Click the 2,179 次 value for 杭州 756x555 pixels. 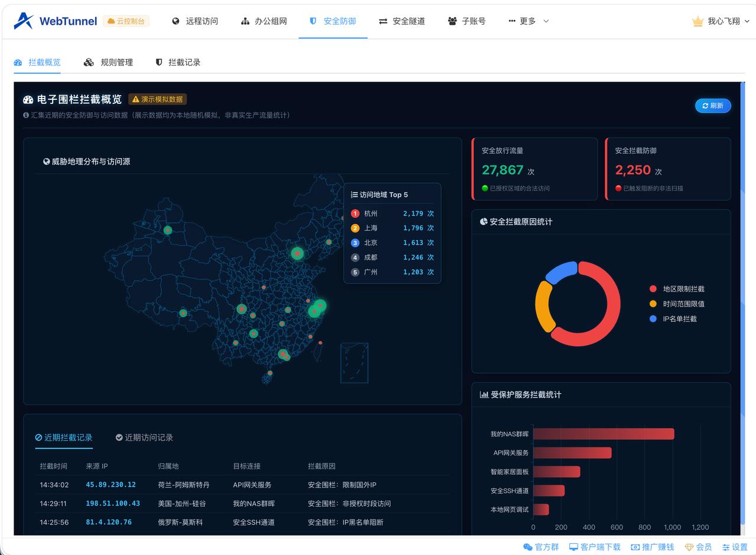tap(418, 214)
